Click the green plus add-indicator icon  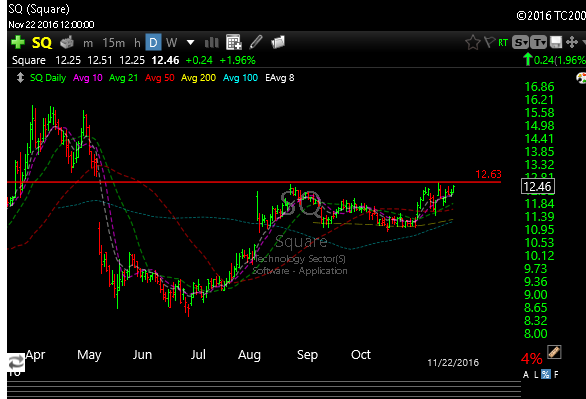pyautogui.click(x=18, y=42)
